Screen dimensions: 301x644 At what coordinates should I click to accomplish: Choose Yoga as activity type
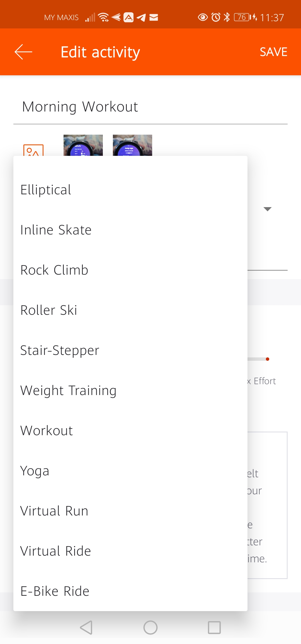[x=130, y=471]
